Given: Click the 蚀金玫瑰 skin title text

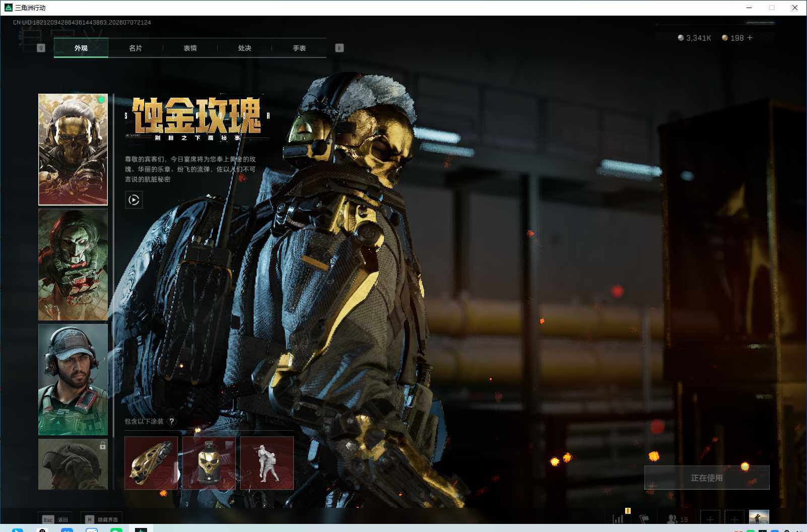Looking at the screenshot, I should pyautogui.click(x=196, y=115).
